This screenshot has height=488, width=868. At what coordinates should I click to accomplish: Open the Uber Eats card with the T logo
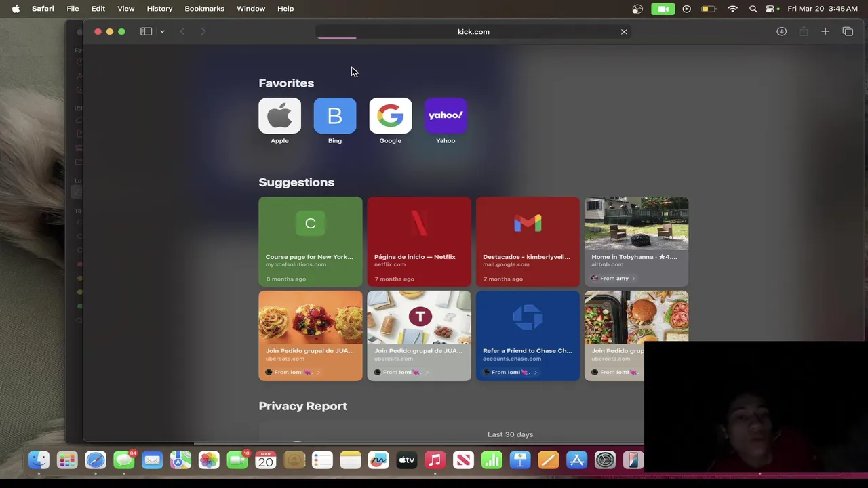(x=419, y=335)
